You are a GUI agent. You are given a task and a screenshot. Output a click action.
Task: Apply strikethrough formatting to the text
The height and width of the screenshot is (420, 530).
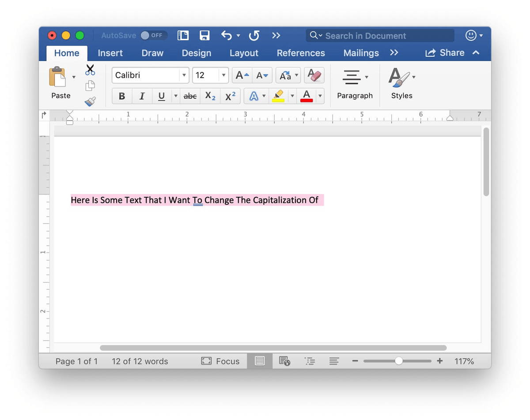pyautogui.click(x=190, y=96)
